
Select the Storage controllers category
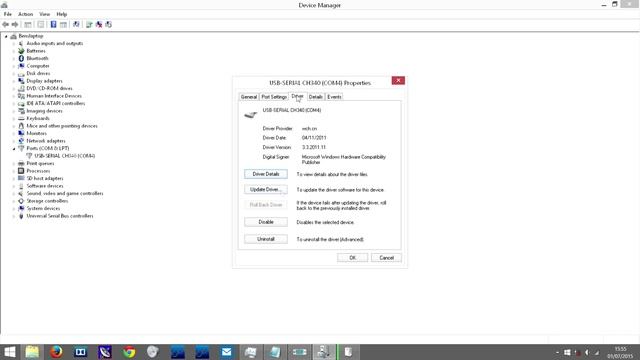47,201
